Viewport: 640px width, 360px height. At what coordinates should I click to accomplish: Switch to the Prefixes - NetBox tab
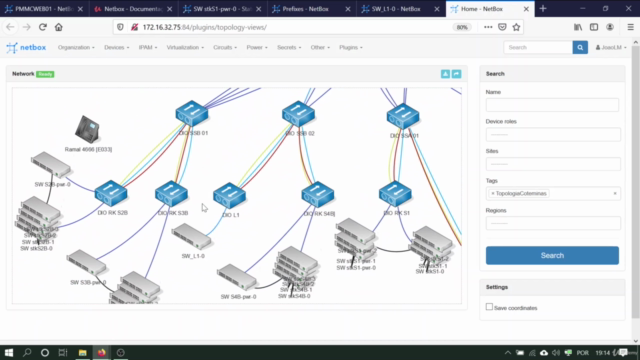311,9
